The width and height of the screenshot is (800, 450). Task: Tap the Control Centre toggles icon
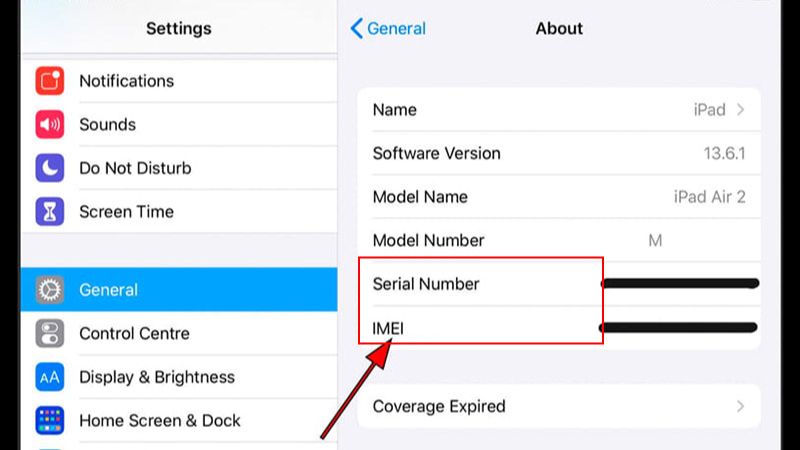coord(50,334)
